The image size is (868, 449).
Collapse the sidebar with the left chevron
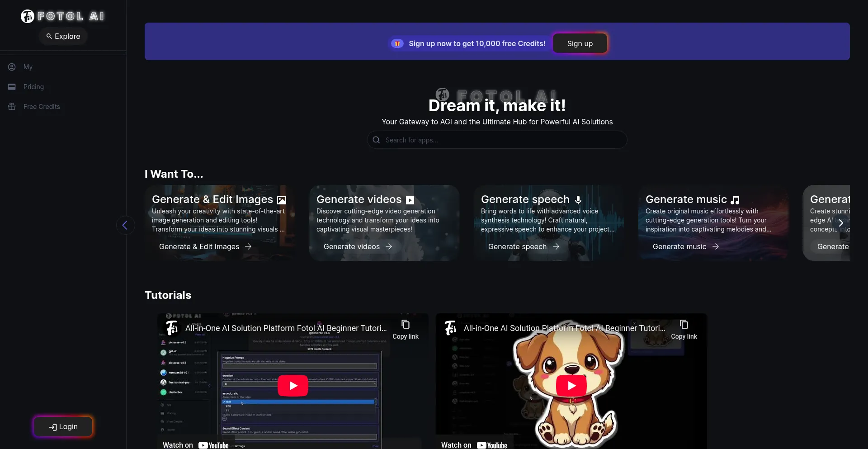[x=125, y=225]
